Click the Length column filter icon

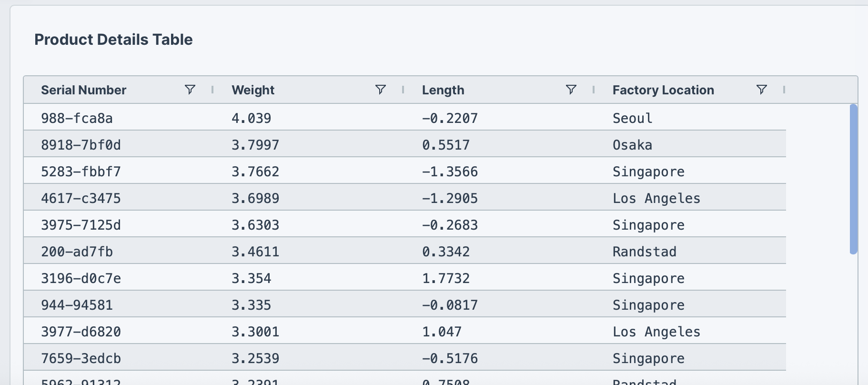point(571,90)
